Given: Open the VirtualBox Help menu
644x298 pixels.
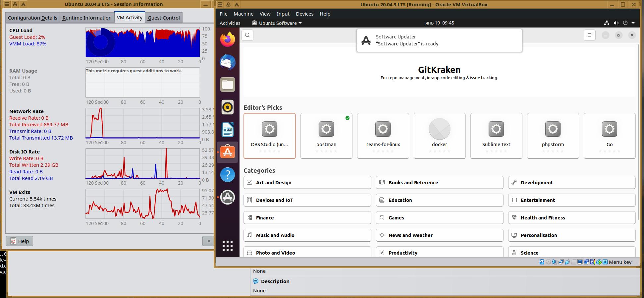Looking at the screenshot, I should (x=325, y=14).
